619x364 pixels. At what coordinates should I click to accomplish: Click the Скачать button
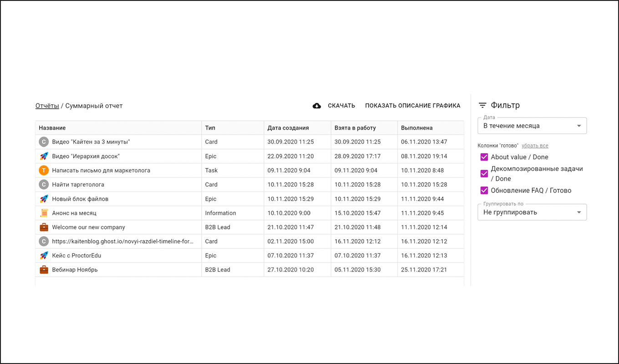tap(334, 106)
